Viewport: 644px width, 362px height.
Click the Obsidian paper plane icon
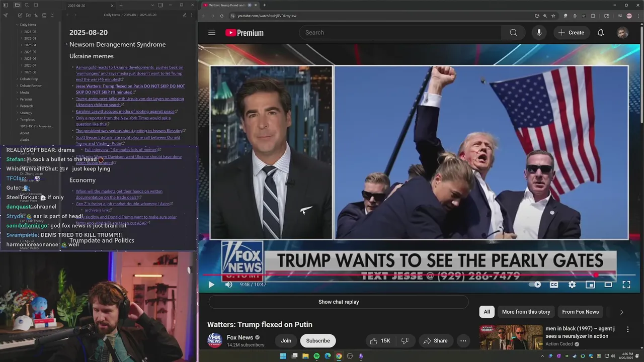(x=6, y=16)
